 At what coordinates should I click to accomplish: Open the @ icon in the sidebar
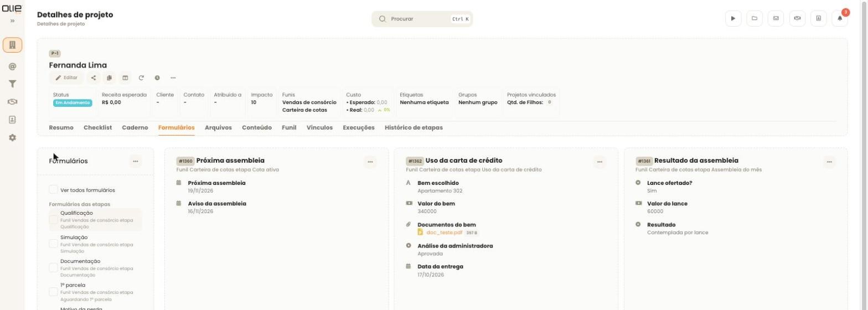click(12, 66)
